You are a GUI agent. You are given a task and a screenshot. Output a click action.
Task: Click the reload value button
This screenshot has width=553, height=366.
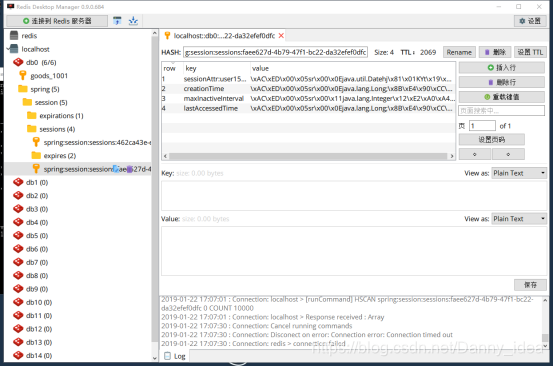502,97
